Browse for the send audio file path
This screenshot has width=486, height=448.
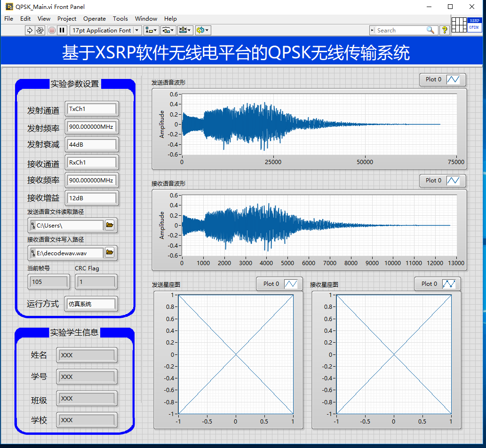110,225
